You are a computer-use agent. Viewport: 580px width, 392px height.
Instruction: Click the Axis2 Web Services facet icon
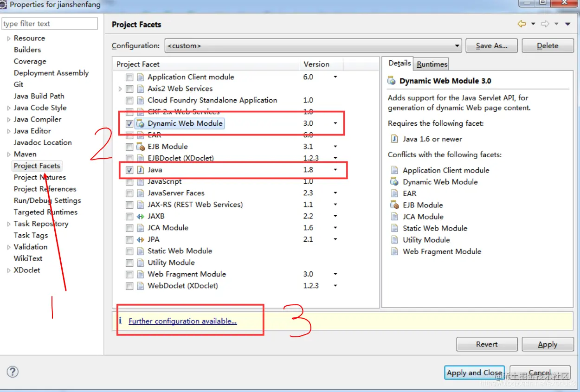point(141,89)
